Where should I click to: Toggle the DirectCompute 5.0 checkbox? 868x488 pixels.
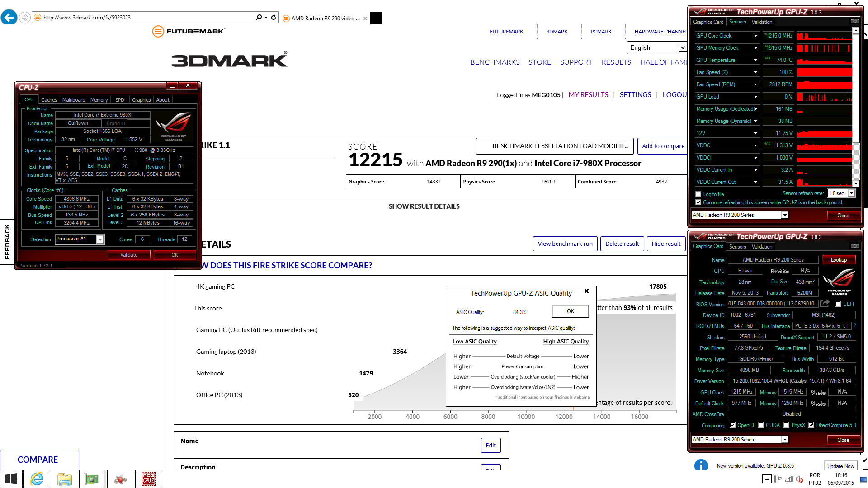[x=811, y=425]
